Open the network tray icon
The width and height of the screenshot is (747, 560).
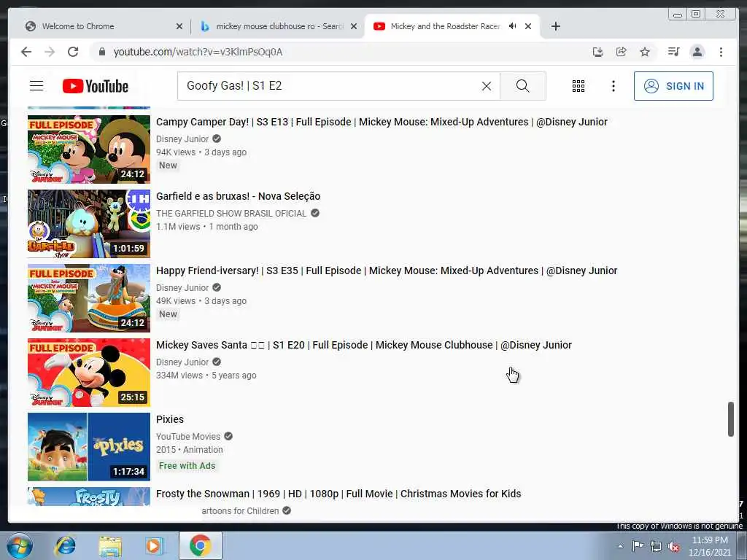click(656, 547)
